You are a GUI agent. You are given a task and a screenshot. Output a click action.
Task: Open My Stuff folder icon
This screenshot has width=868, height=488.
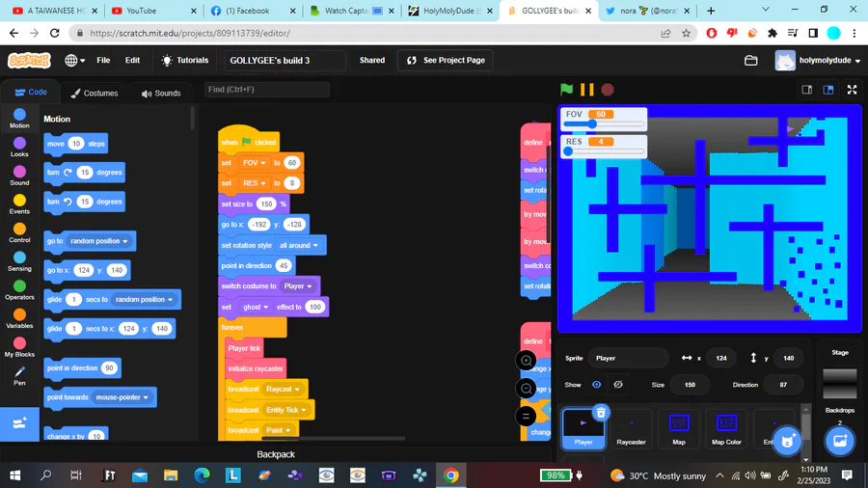pos(750,61)
